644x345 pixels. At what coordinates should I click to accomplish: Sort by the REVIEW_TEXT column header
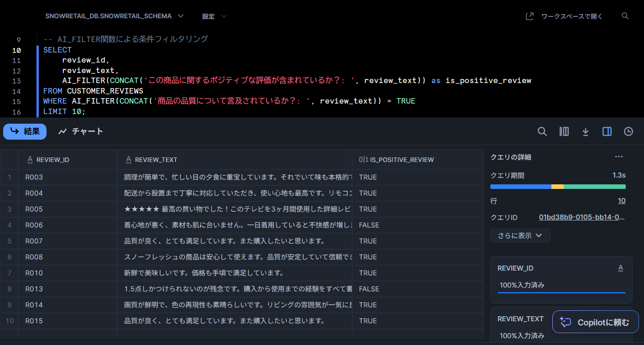(234, 160)
